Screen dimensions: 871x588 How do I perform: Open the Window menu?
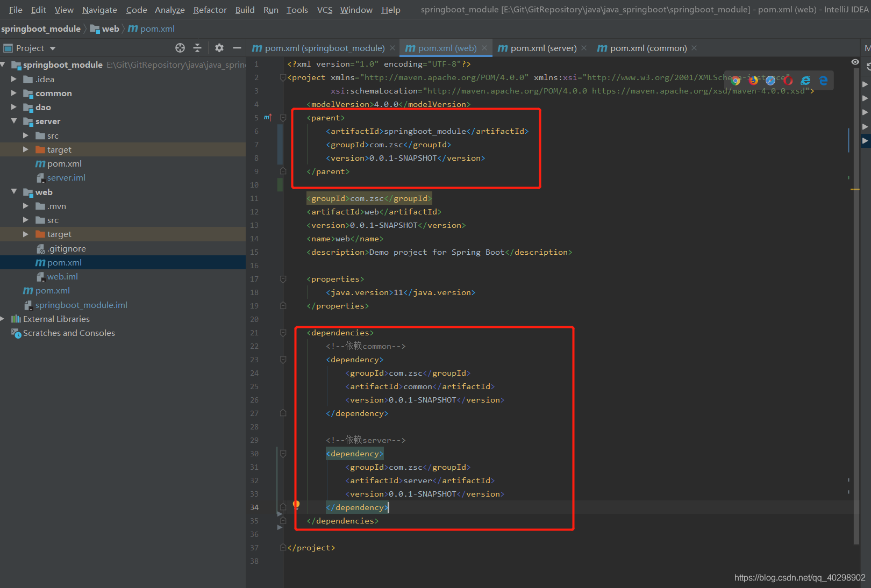pos(356,10)
